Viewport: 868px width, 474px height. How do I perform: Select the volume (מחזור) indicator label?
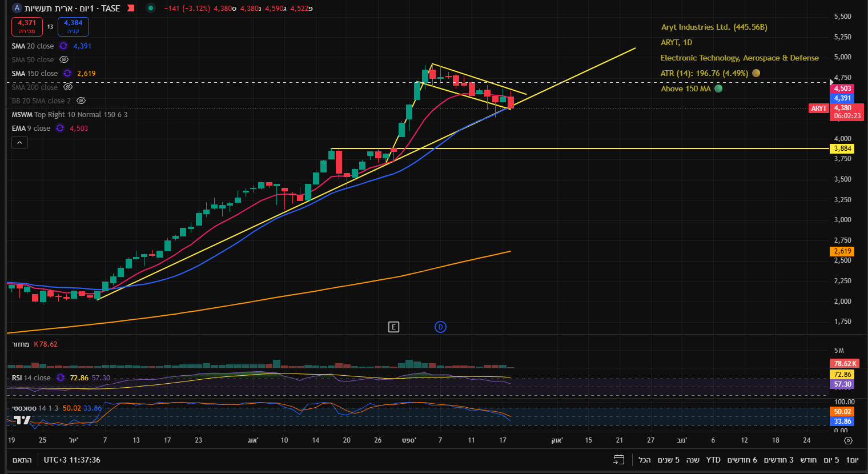tap(20, 344)
